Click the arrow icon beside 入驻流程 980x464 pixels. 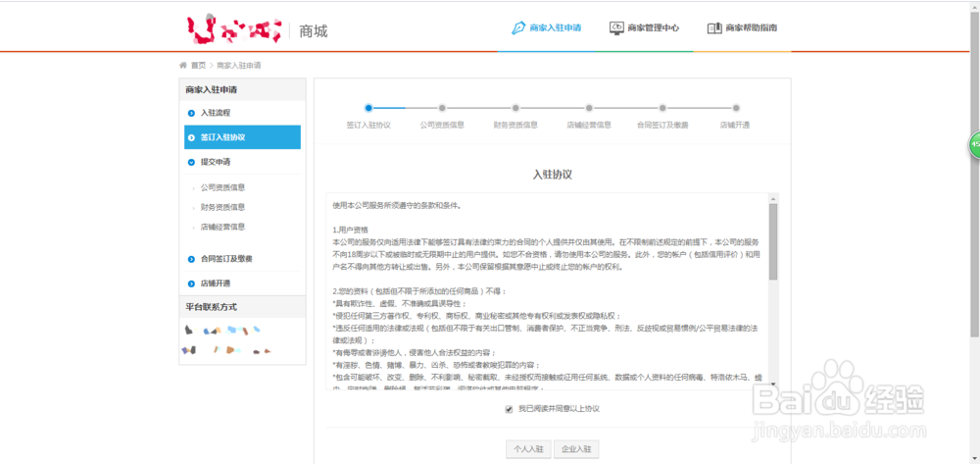[192, 113]
